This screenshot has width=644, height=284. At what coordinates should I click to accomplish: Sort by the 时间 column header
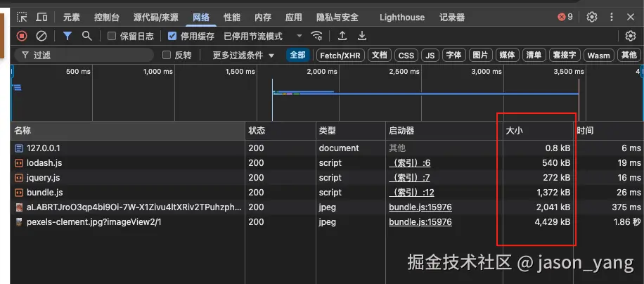pyautogui.click(x=609, y=131)
